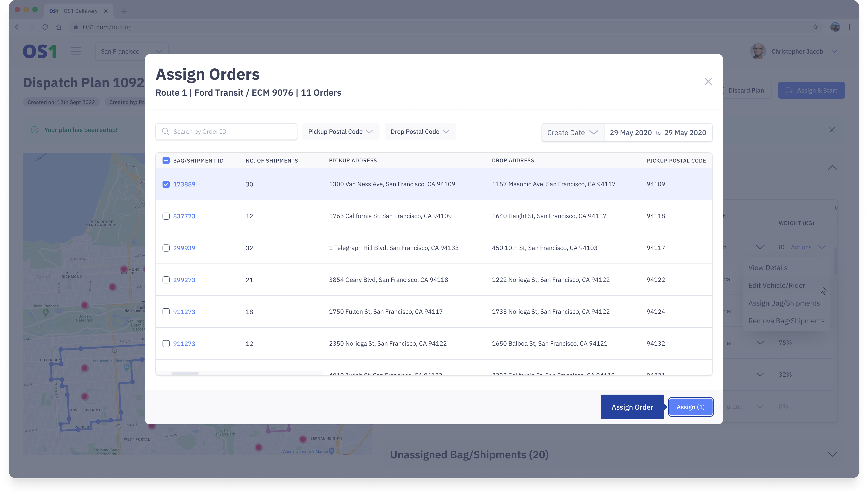Click the hamburger menu icon beside OS1 logo

76,51
